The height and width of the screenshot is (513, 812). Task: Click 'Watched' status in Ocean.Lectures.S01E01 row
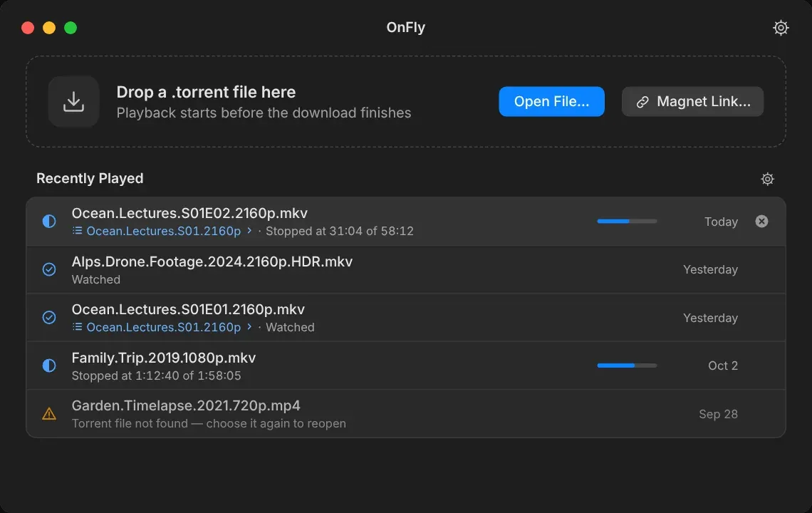click(290, 328)
